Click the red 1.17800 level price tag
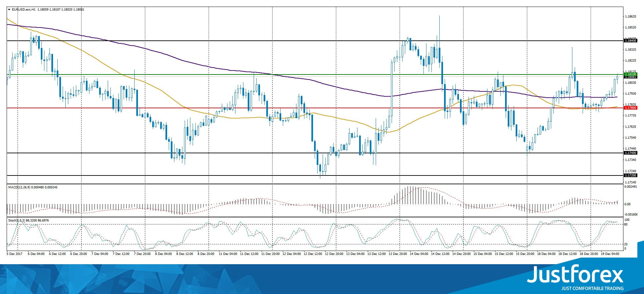The height and width of the screenshot is (294, 644). pos(630,108)
